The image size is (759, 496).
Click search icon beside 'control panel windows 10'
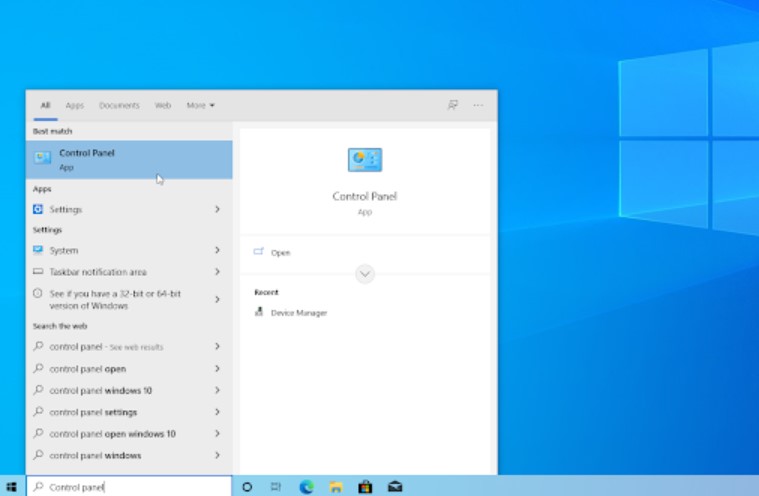click(38, 390)
